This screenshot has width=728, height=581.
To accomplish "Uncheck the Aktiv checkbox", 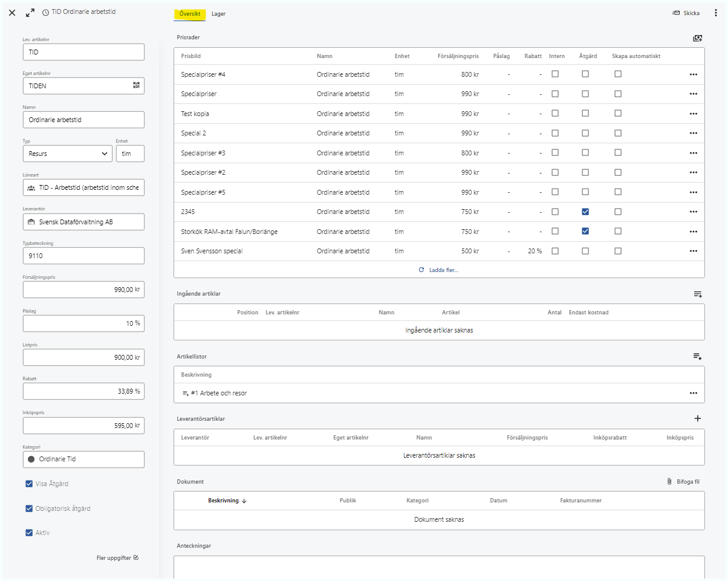I will (x=29, y=533).
